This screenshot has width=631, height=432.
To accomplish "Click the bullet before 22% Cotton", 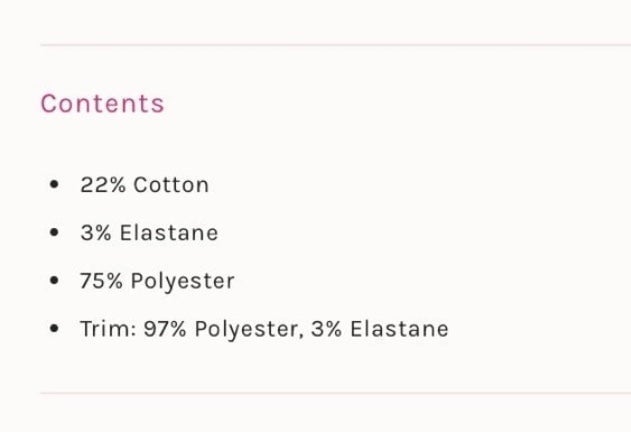I will click(x=54, y=184).
